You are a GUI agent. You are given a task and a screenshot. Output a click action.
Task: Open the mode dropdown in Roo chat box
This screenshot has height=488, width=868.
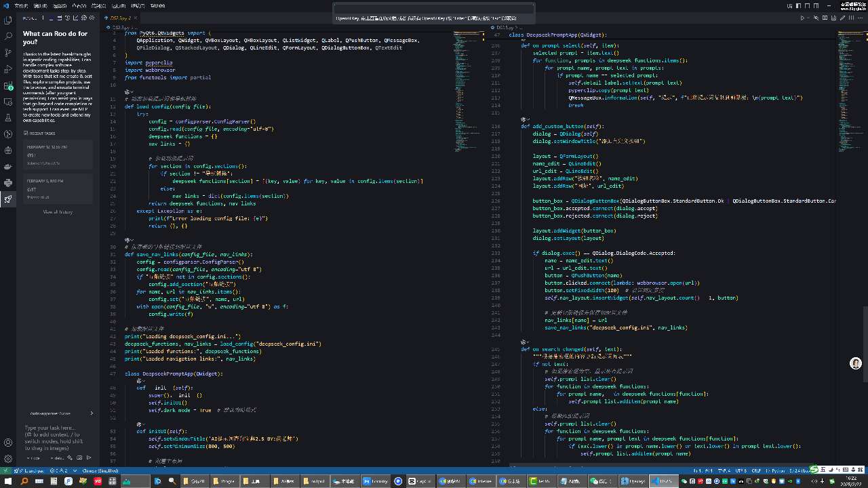[x=33, y=458]
